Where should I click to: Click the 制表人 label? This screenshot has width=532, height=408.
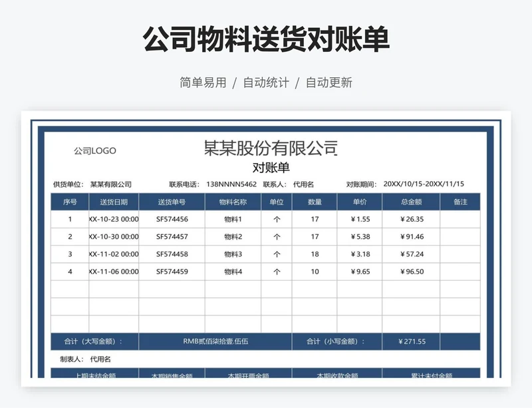coord(72,359)
